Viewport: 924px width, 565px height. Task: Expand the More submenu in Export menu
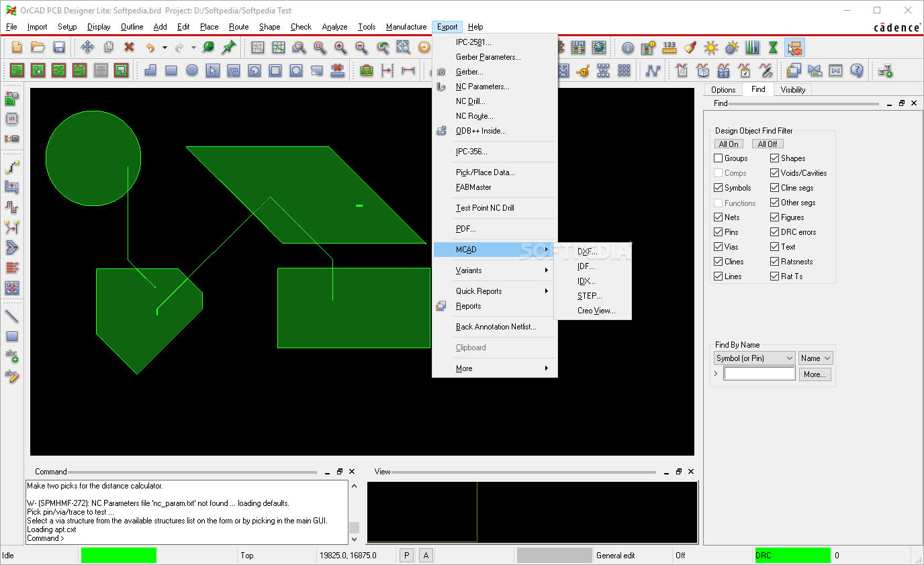coord(495,368)
